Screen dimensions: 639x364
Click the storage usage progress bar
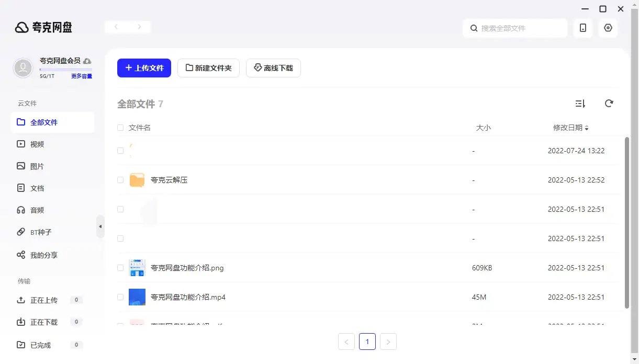point(66,69)
